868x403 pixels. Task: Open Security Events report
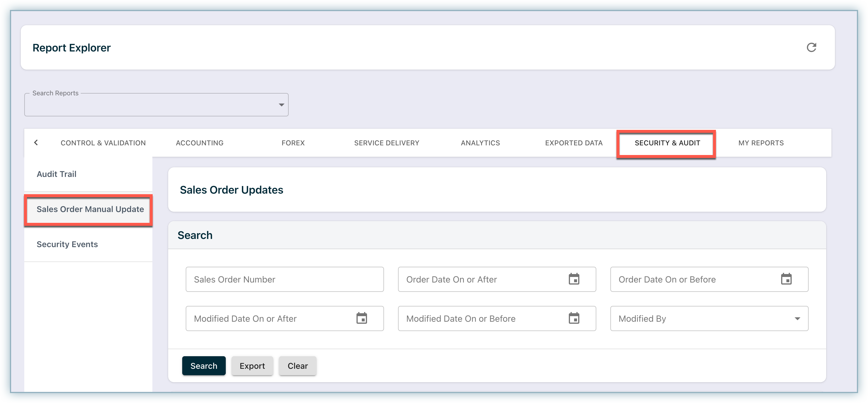click(x=67, y=244)
